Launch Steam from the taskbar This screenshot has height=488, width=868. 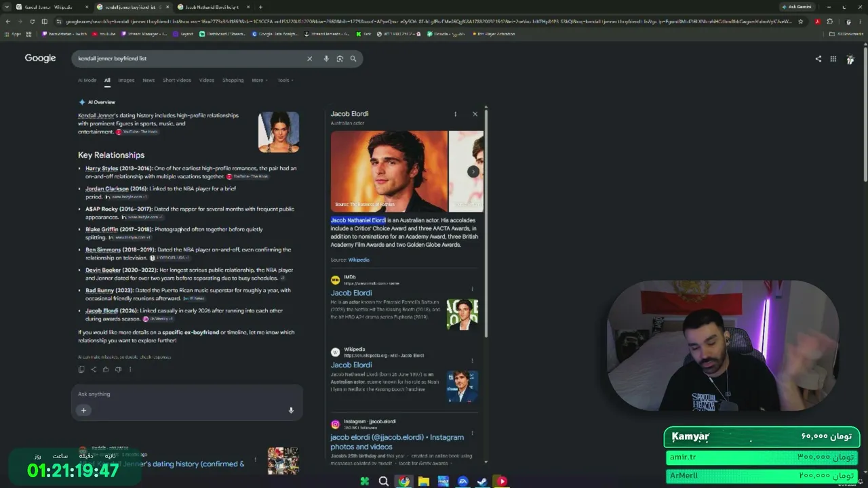[x=481, y=481]
